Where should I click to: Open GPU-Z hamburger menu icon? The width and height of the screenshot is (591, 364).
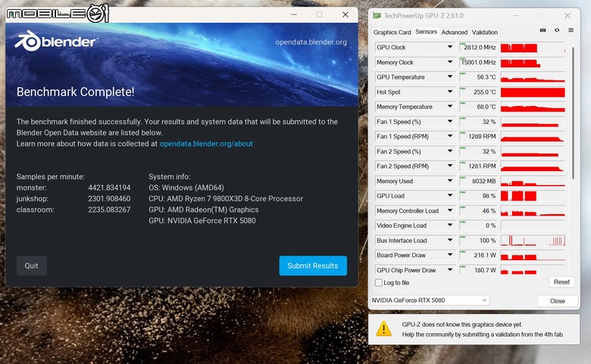pos(571,30)
